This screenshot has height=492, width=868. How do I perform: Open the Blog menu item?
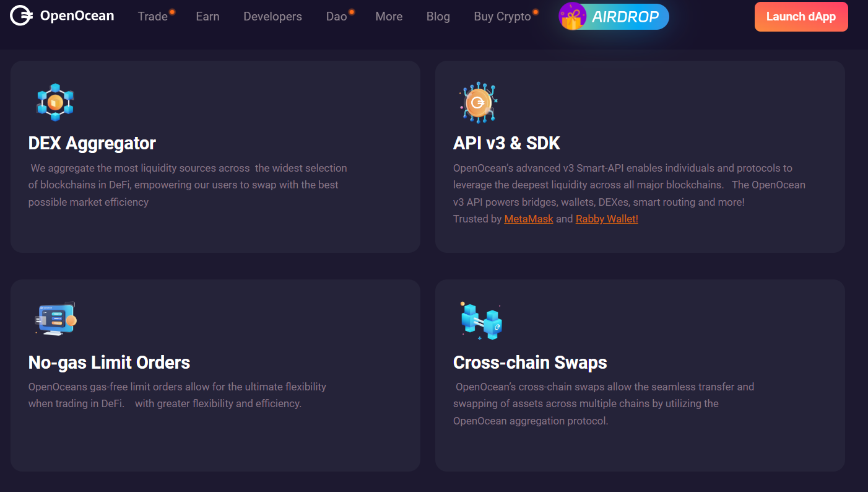(438, 17)
